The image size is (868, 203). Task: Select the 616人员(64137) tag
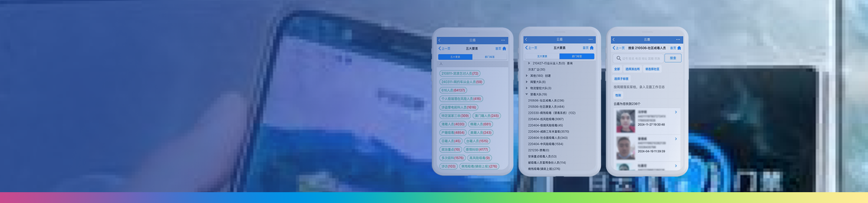(x=453, y=90)
